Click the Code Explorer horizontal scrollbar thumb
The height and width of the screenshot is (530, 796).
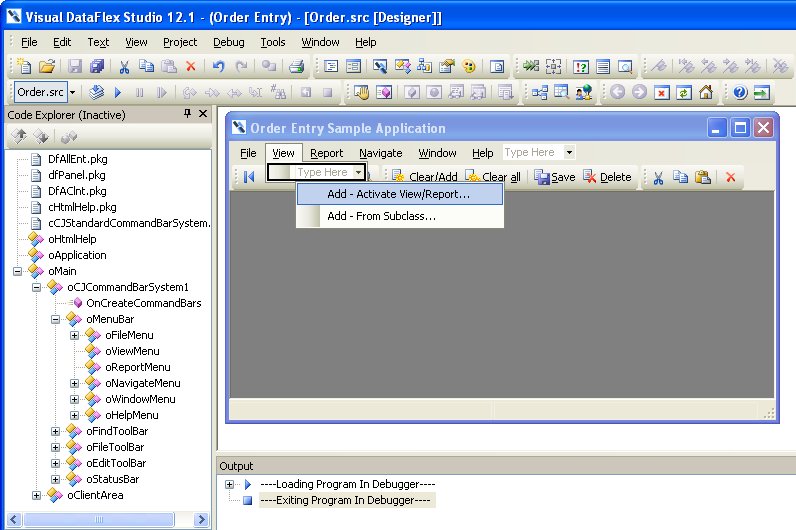[99, 519]
